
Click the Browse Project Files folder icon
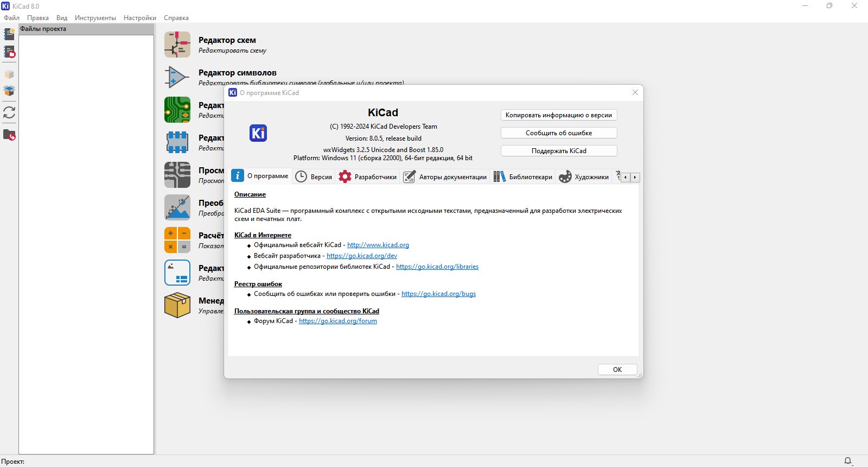pyautogui.click(x=9, y=135)
